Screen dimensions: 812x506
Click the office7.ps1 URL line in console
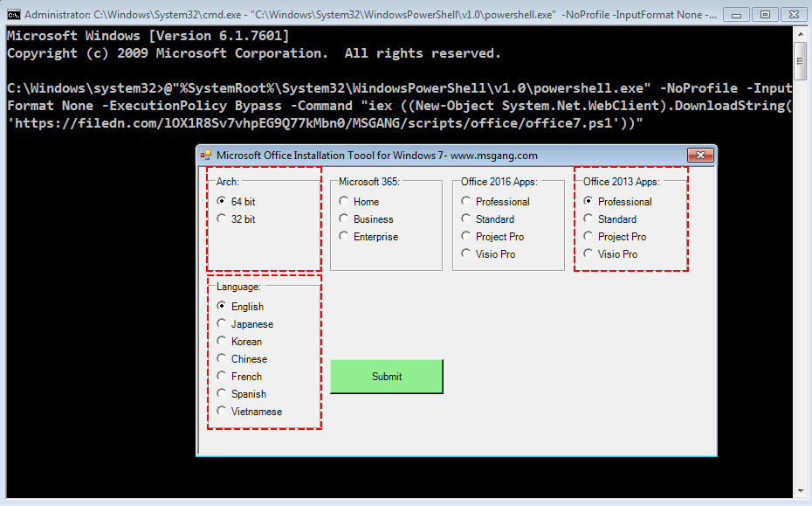(325, 123)
